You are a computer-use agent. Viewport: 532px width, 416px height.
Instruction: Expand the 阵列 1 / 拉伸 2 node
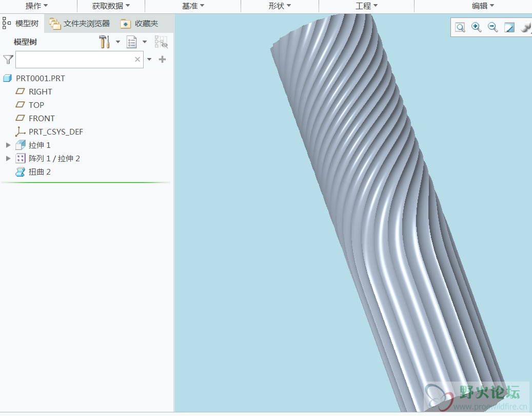click(8, 159)
